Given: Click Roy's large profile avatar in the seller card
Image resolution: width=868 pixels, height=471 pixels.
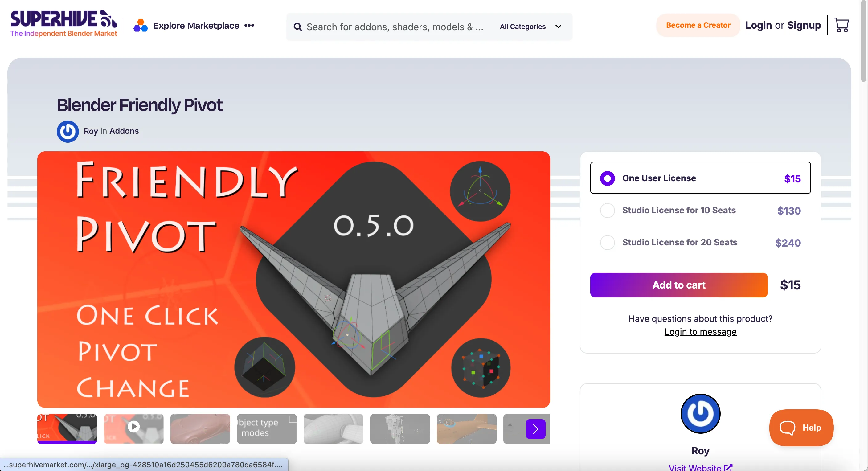Looking at the screenshot, I should (700, 413).
